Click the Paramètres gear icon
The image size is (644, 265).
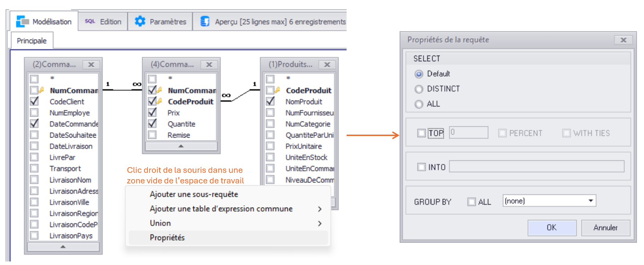(x=140, y=22)
